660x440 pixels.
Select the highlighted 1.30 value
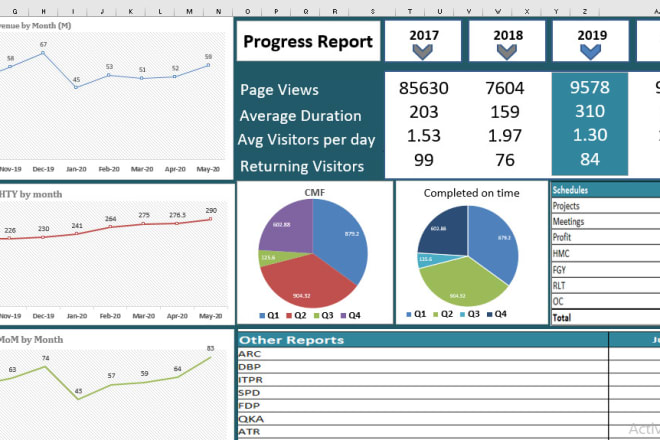point(590,135)
